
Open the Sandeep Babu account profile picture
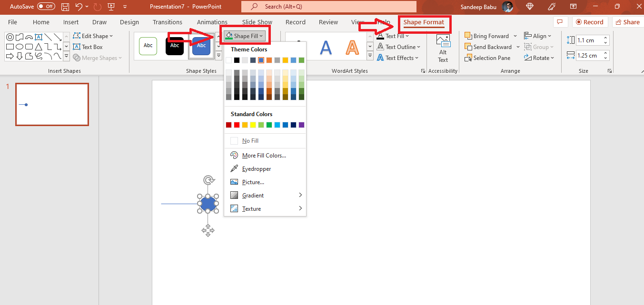507,7
